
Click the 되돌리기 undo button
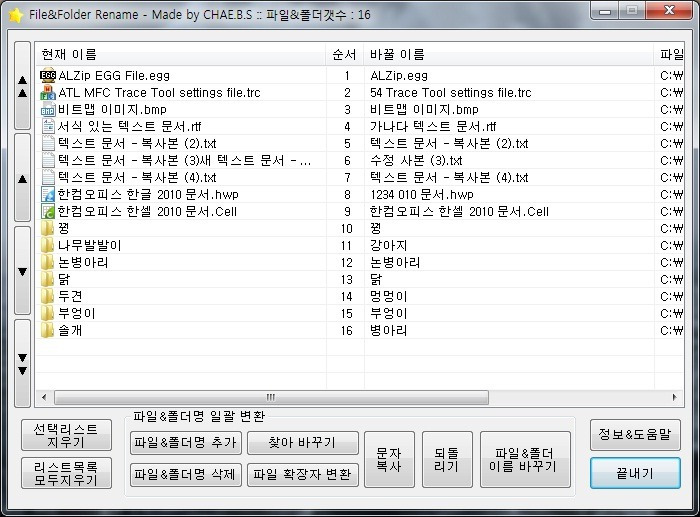(x=447, y=459)
